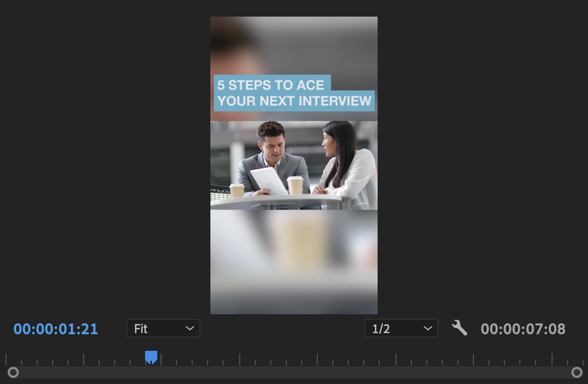Open the wrench settings menu
The image size is (588, 384).
pos(460,328)
